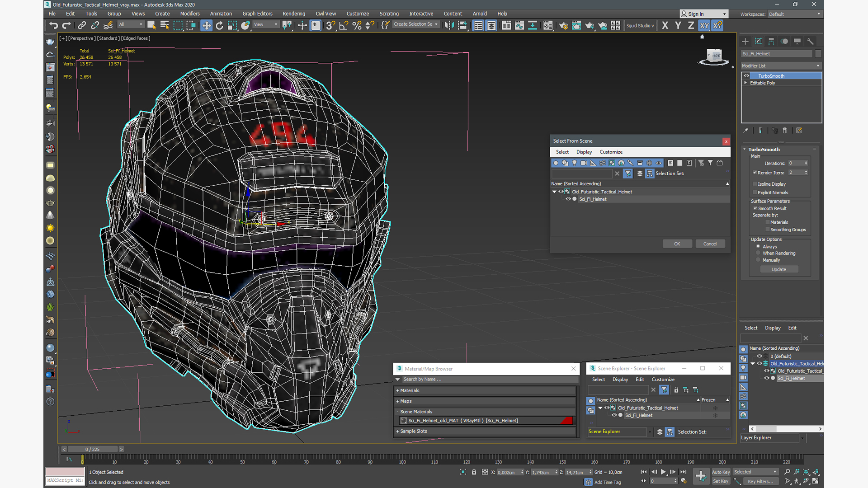Open the Workspaces Default dropdown

(794, 14)
